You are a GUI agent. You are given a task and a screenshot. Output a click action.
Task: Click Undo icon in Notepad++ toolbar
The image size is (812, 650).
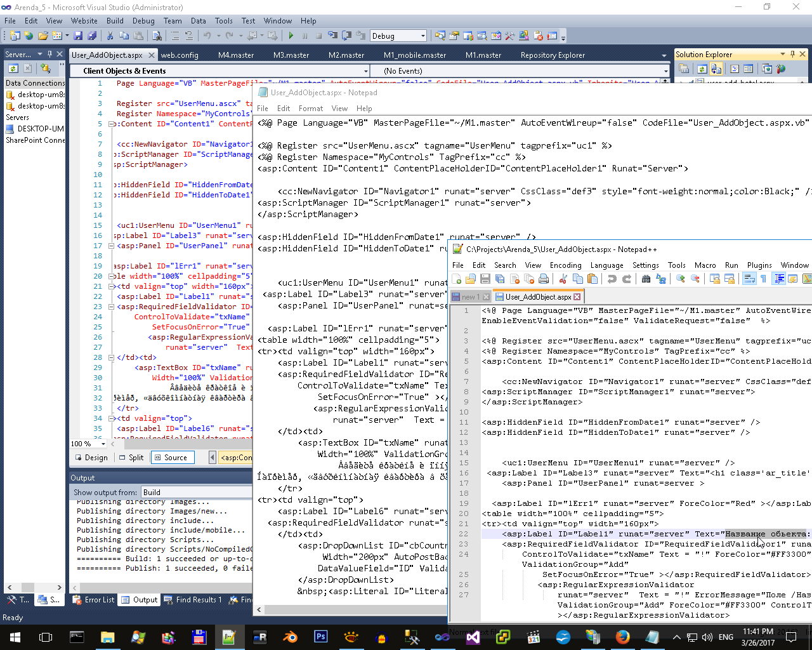[612, 279]
